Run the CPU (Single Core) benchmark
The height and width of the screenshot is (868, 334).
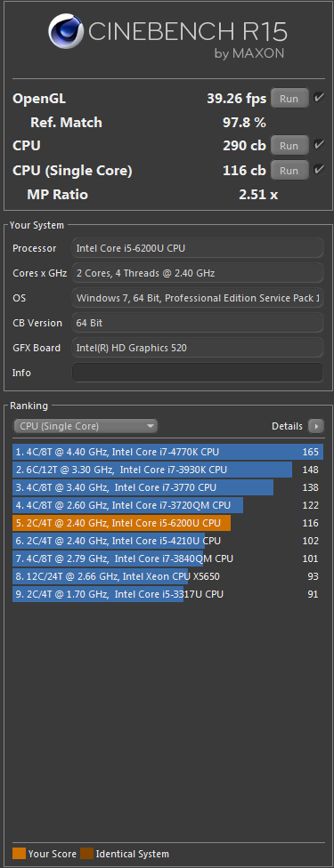point(289,171)
